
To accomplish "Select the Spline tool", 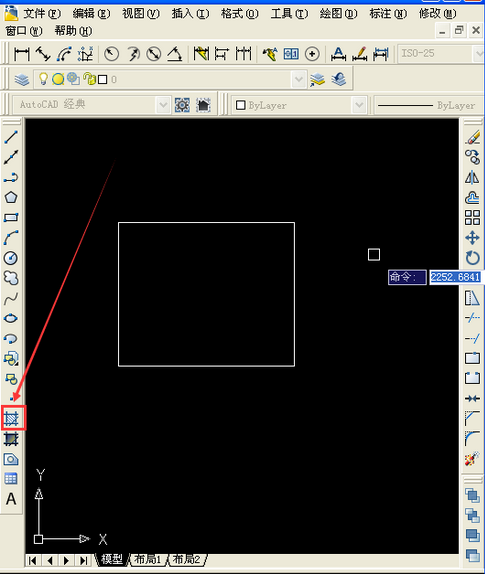I will (11, 299).
